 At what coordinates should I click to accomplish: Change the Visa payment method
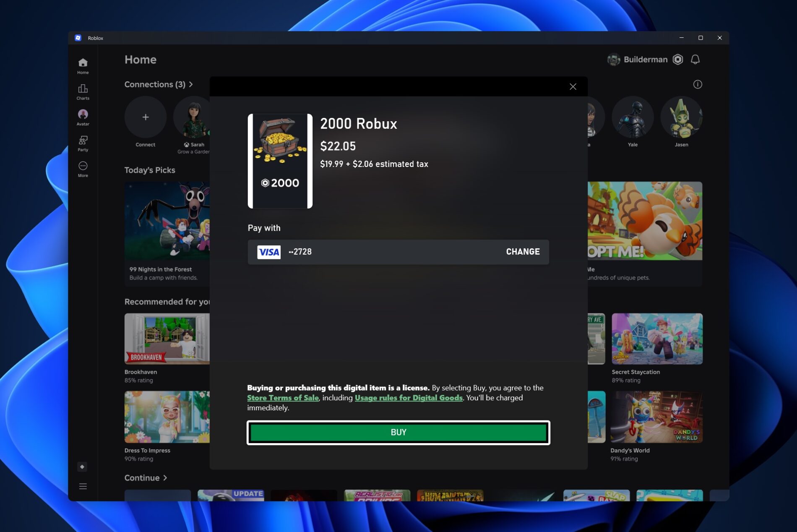coord(522,252)
